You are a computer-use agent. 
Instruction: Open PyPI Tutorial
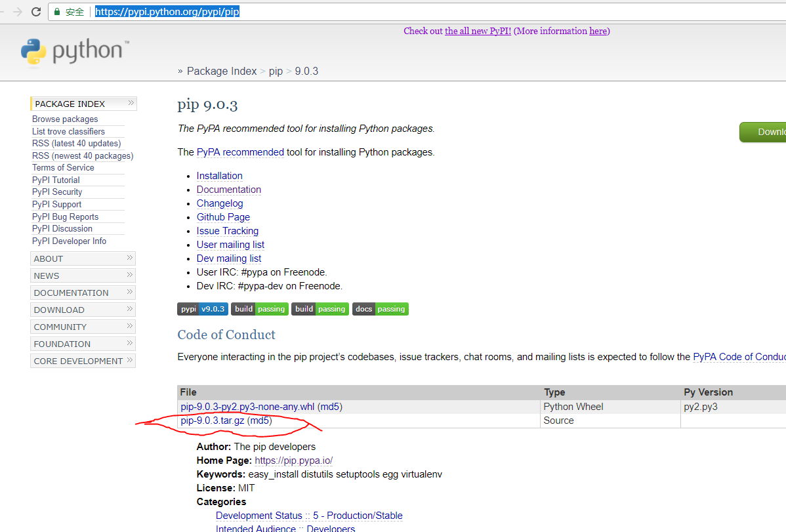(x=56, y=180)
